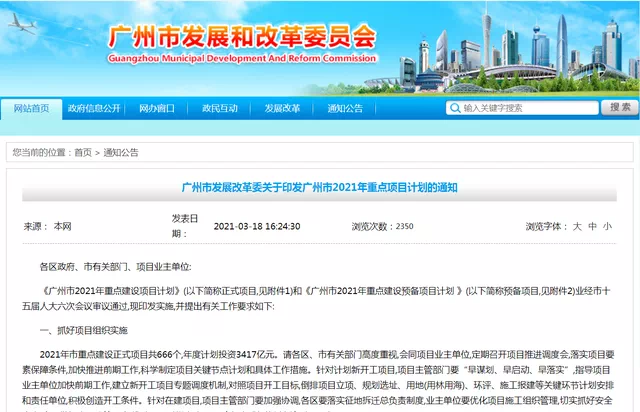
Task: Click the publish date 2021-03-18 16:24:30
Action: (x=257, y=226)
